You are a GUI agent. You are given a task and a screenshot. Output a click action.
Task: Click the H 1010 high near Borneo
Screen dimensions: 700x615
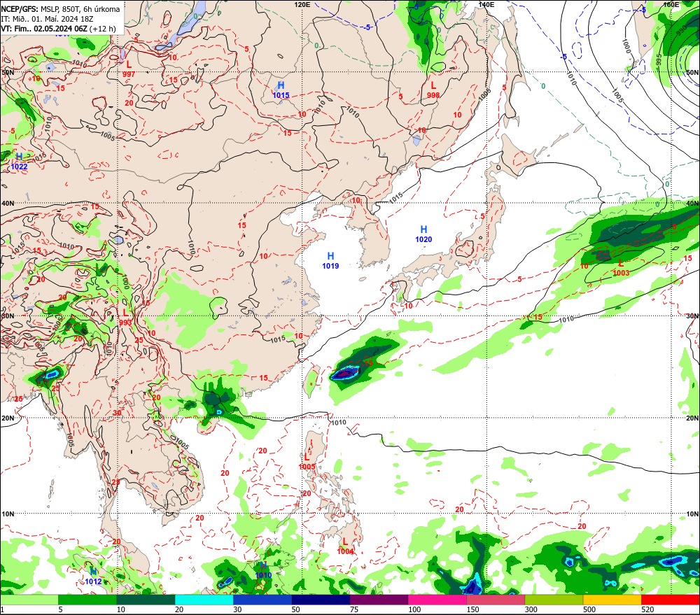click(x=263, y=570)
